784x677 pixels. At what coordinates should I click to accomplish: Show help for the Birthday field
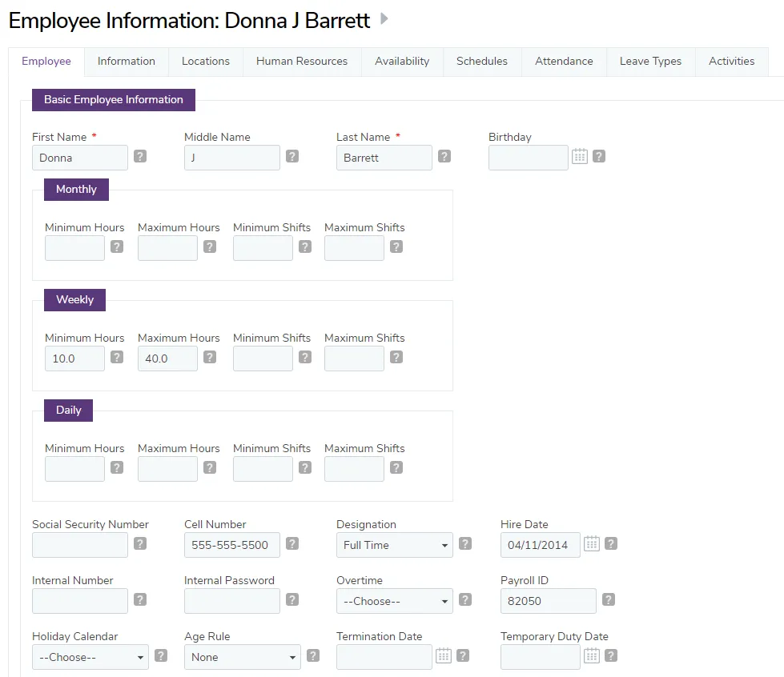tap(599, 156)
